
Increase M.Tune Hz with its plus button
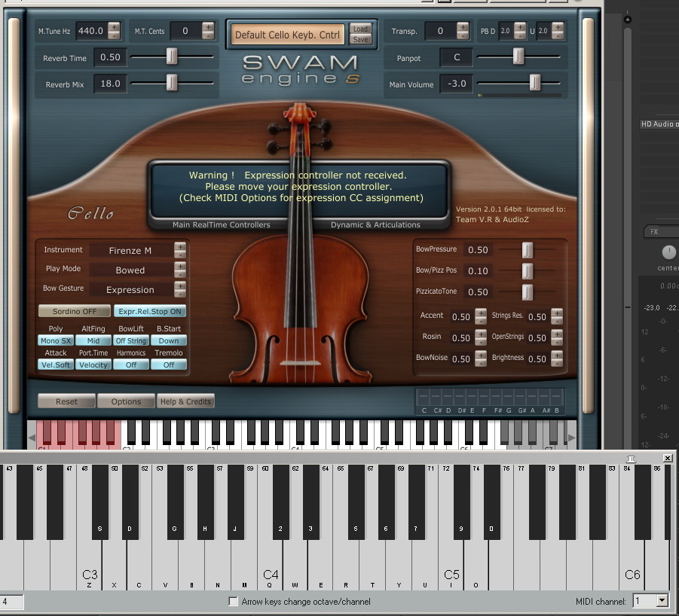(x=114, y=27)
